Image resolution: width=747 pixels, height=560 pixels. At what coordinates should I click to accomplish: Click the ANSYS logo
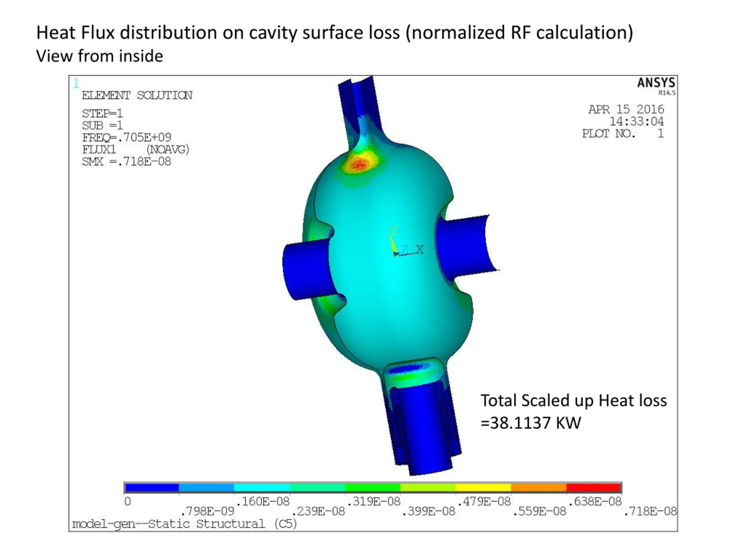click(x=656, y=83)
